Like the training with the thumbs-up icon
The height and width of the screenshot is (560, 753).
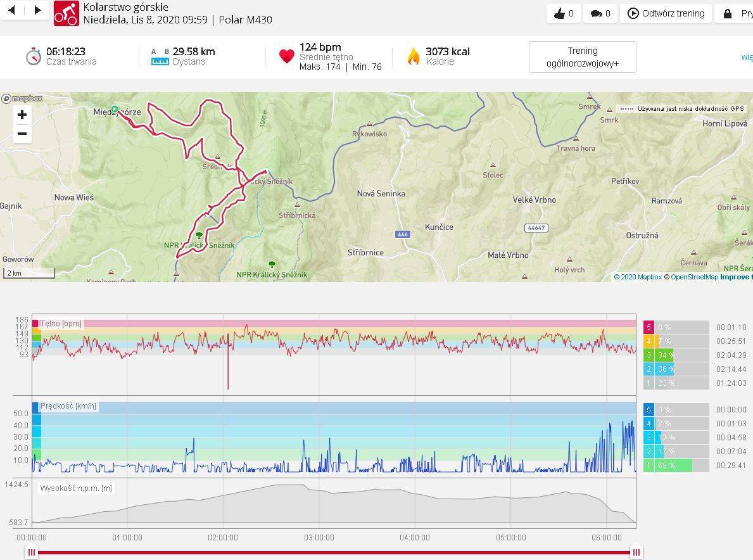(563, 13)
